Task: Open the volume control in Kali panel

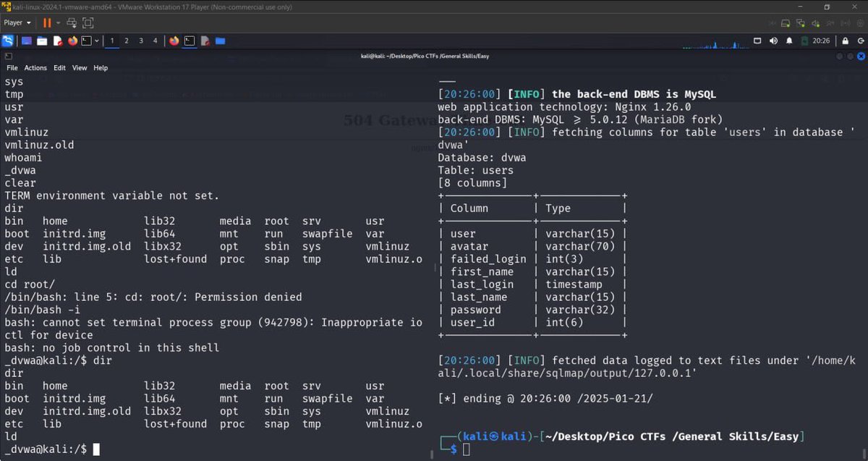Action: click(x=773, y=41)
